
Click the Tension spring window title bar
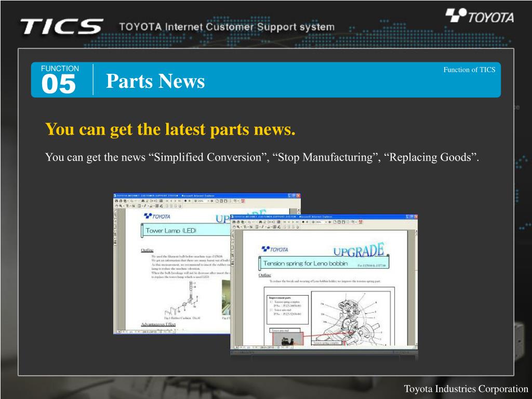click(x=324, y=217)
